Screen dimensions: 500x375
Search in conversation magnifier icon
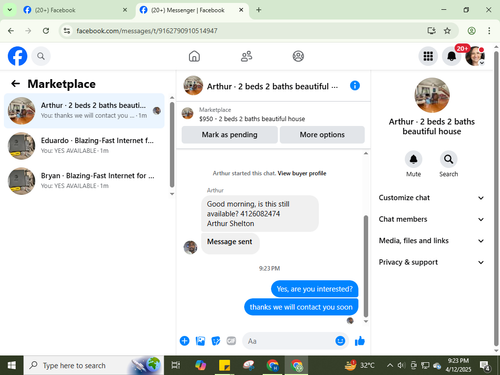coord(449,159)
